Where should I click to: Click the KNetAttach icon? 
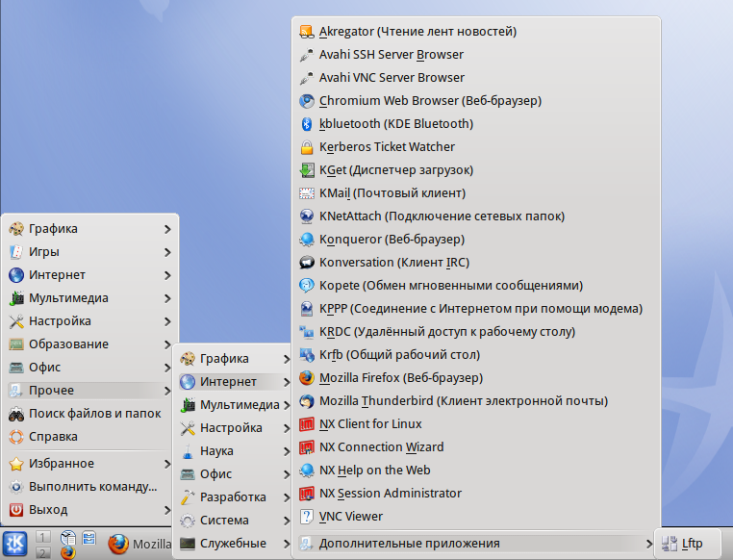[307, 216]
